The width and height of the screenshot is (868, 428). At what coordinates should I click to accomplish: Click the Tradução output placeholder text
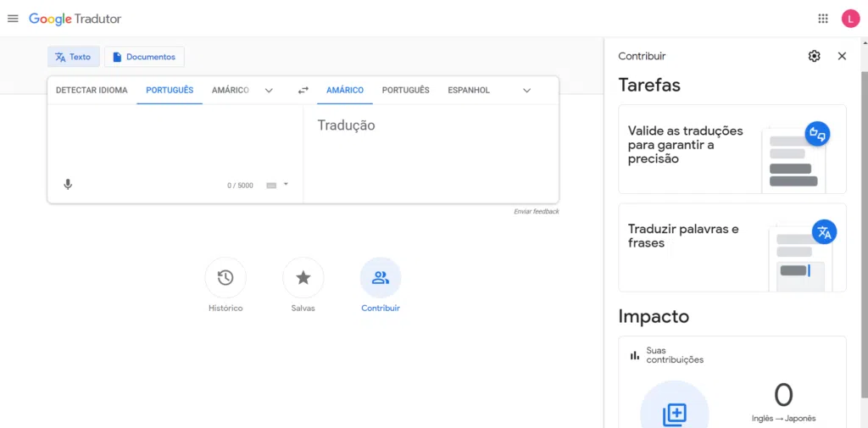pos(346,125)
